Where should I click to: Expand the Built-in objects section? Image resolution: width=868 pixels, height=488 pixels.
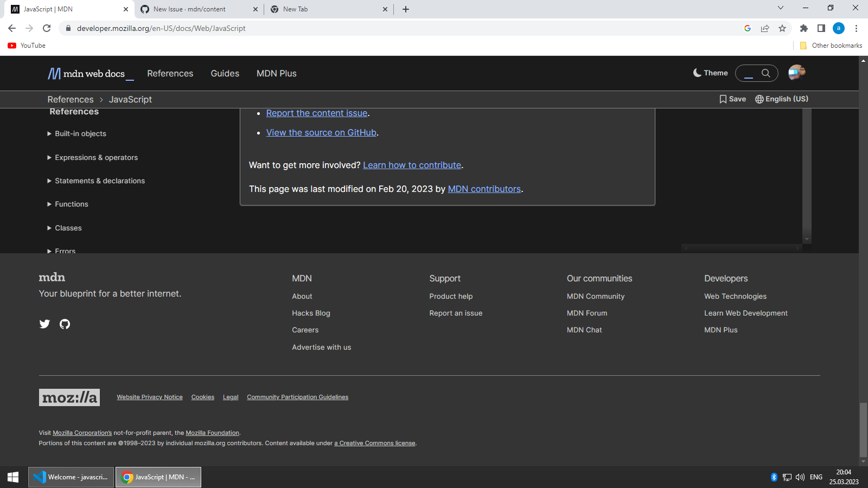[80, 133]
